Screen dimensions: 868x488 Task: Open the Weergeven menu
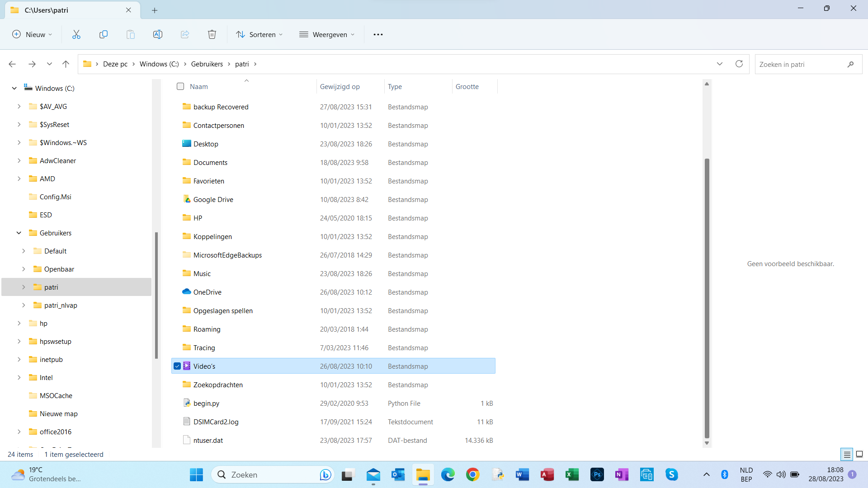pyautogui.click(x=327, y=34)
